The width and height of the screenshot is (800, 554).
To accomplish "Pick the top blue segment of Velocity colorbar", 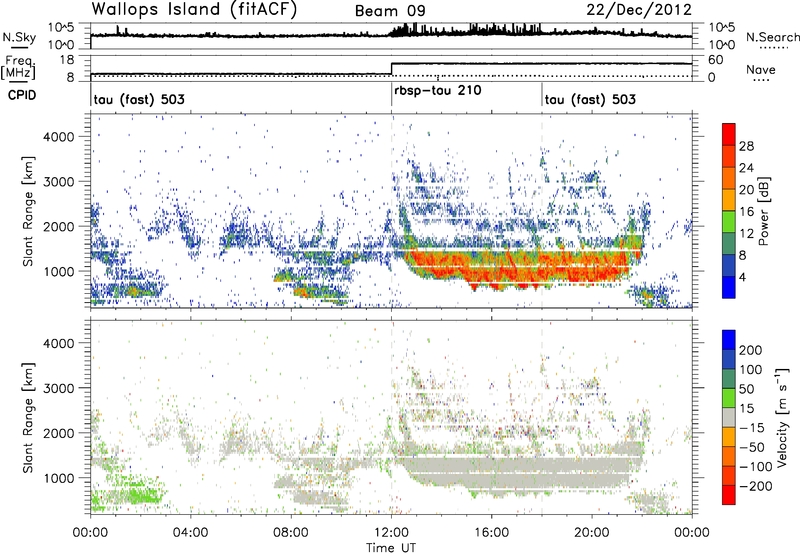I will [729, 340].
